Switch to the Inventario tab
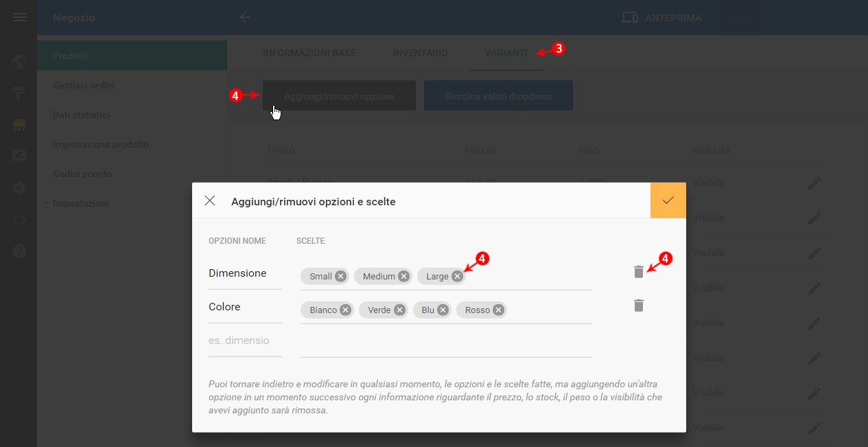Image resolution: width=868 pixels, height=447 pixels. pos(421,53)
